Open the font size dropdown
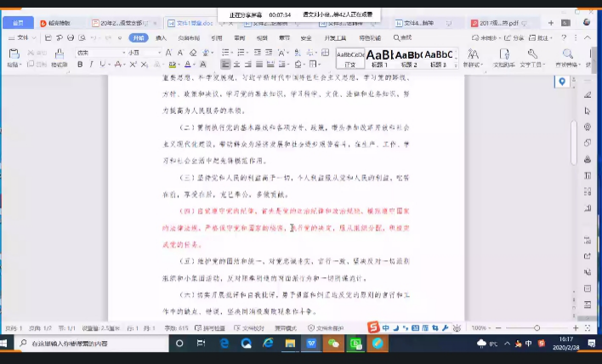The width and height of the screenshot is (602, 364). 158,53
